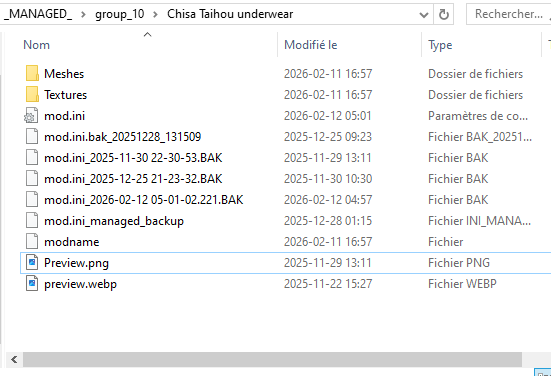Image resolution: width=551 pixels, height=376 pixels.
Task: Select the Textures folder name
Action: tap(65, 95)
